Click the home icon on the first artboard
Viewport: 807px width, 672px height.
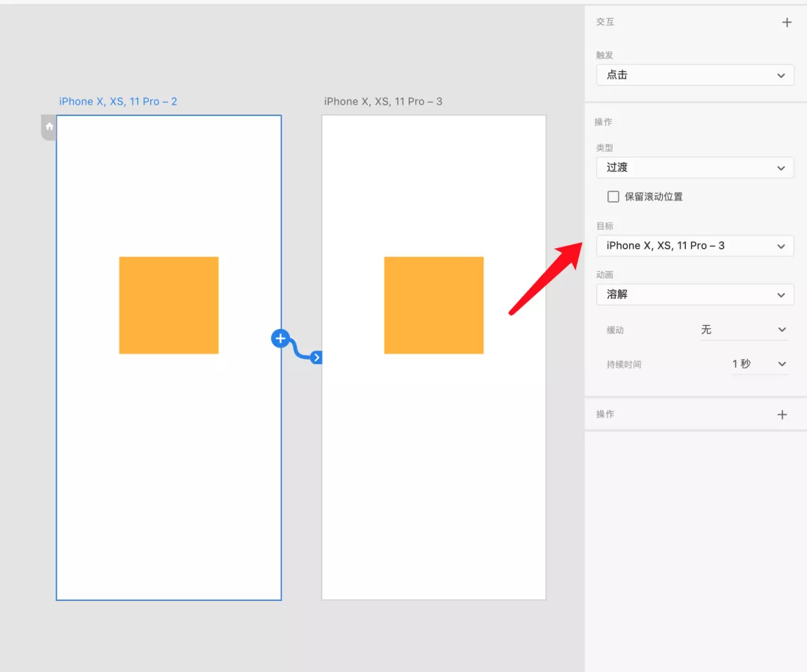click(x=49, y=127)
